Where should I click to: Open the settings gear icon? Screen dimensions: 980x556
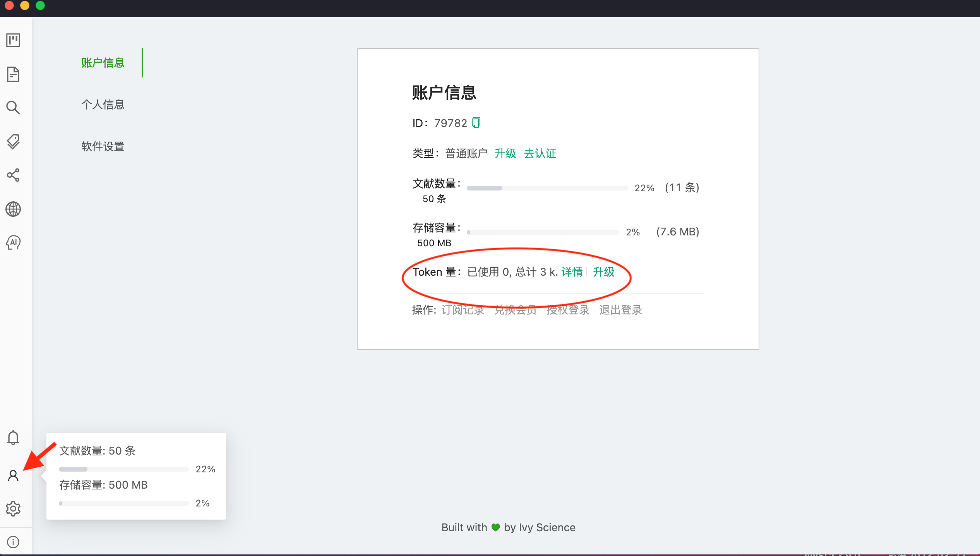pyautogui.click(x=13, y=508)
